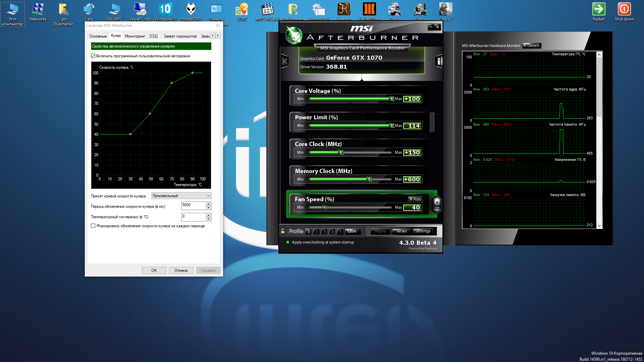The width and height of the screenshot is (644, 362).
Task: Click the profile lock padlock icon
Action: [283, 231]
